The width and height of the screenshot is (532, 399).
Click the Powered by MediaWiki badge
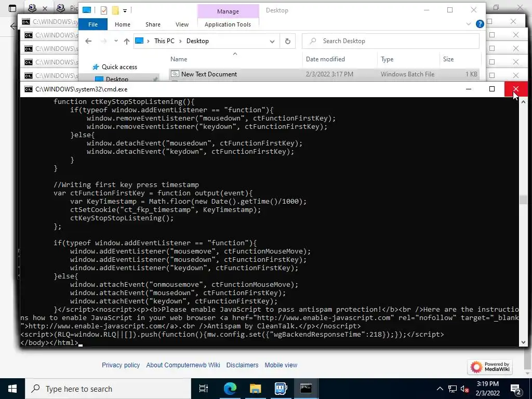(x=490, y=367)
